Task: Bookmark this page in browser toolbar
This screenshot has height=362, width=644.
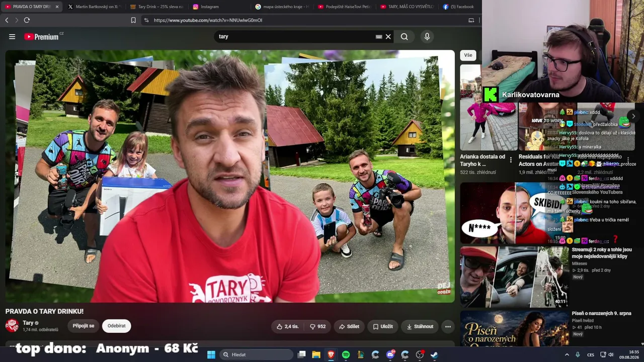Action: coord(133,20)
